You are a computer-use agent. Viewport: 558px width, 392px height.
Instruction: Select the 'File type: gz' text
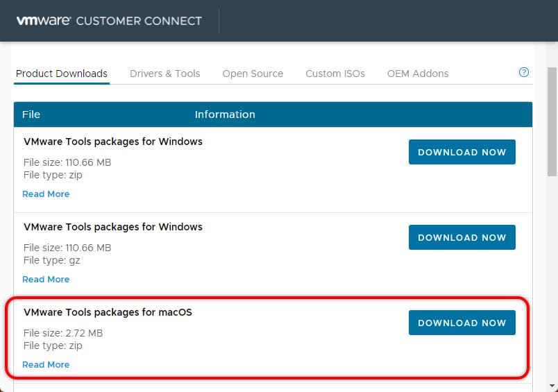[51, 260]
